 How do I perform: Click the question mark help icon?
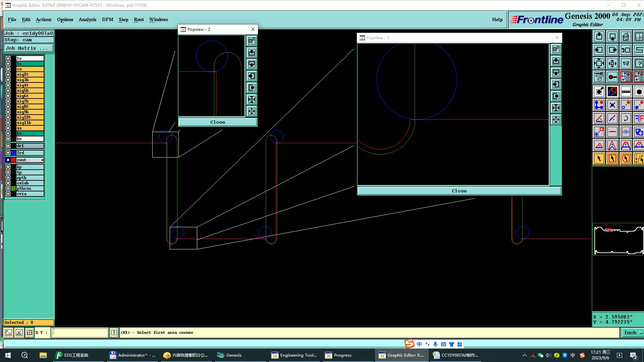639,63
